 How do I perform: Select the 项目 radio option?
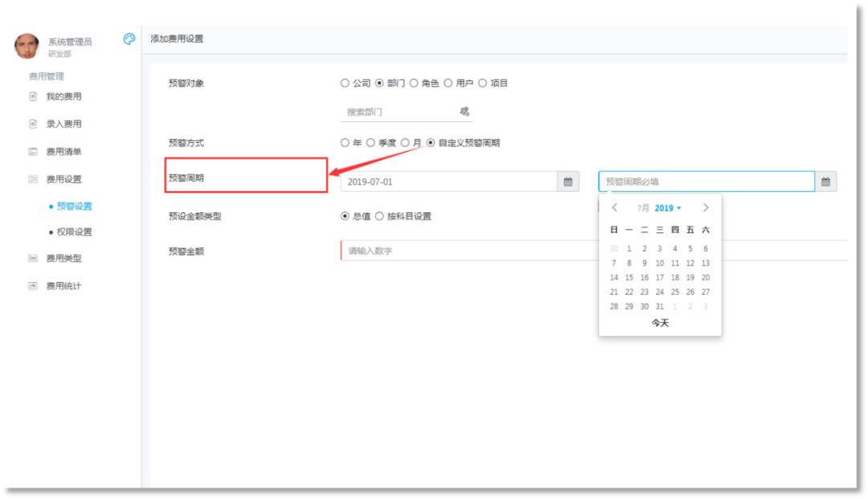(x=482, y=83)
